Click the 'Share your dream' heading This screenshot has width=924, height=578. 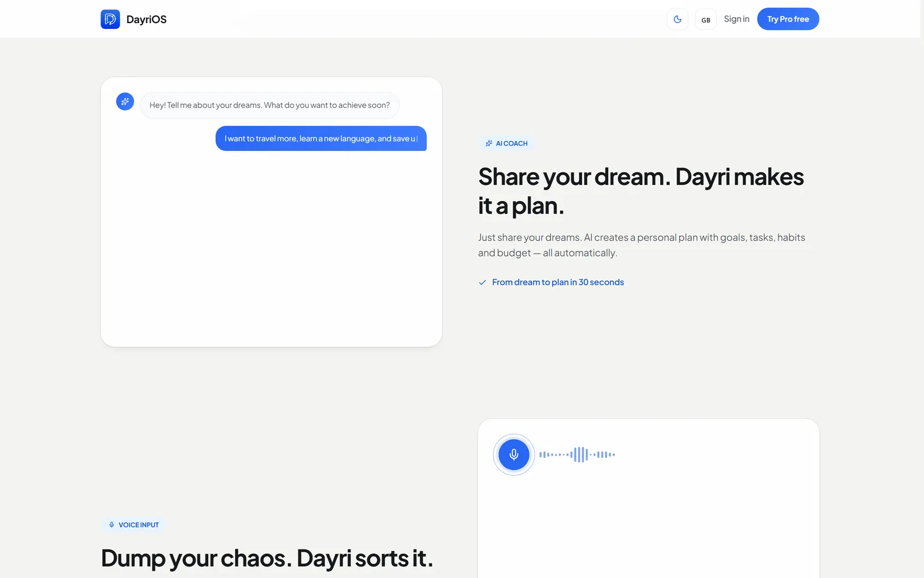[x=641, y=191]
